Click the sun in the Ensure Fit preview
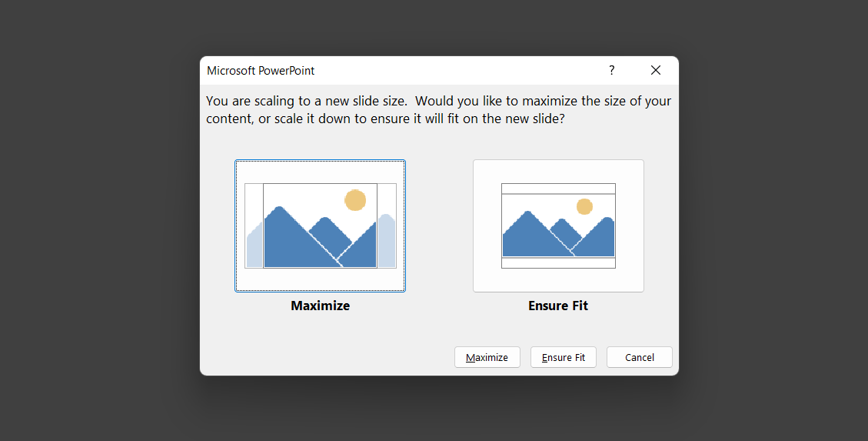The image size is (868, 441). tap(584, 206)
